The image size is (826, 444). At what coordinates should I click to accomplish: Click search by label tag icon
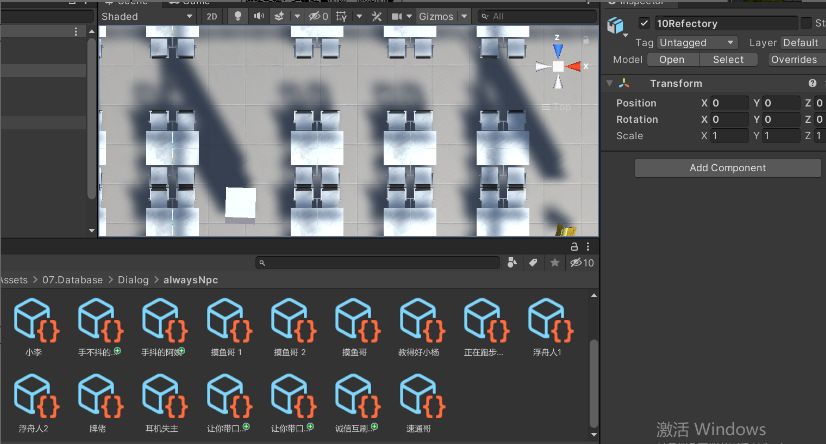tap(533, 263)
